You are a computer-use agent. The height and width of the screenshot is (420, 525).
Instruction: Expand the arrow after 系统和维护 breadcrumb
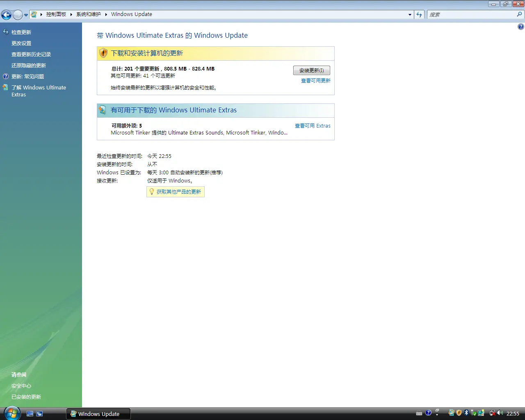coord(106,14)
